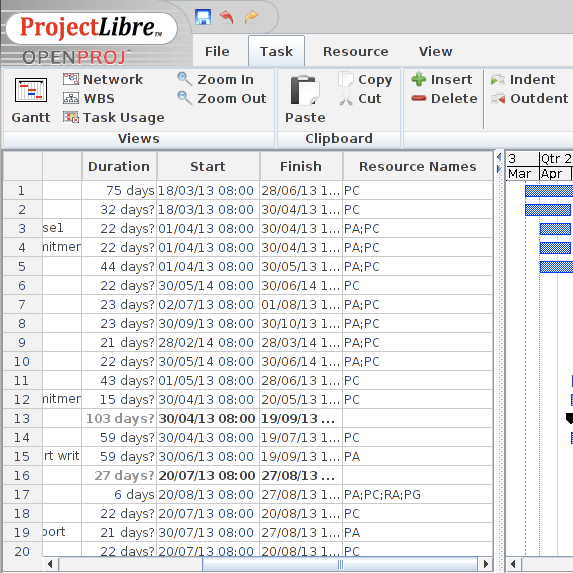The height and width of the screenshot is (573, 573).
Task: Click the Insert label button
Action: click(x=451, y=79)
